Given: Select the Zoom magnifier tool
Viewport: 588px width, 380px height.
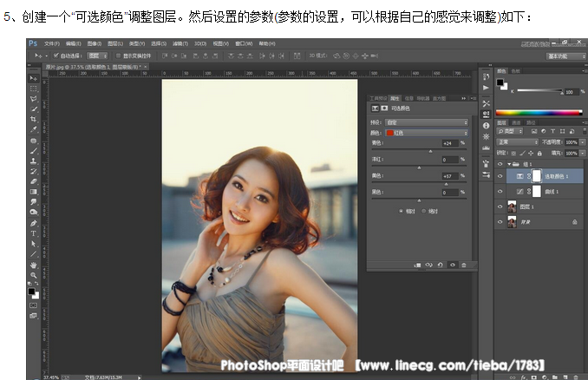Looking at the screenshot, I should [33, 275].
